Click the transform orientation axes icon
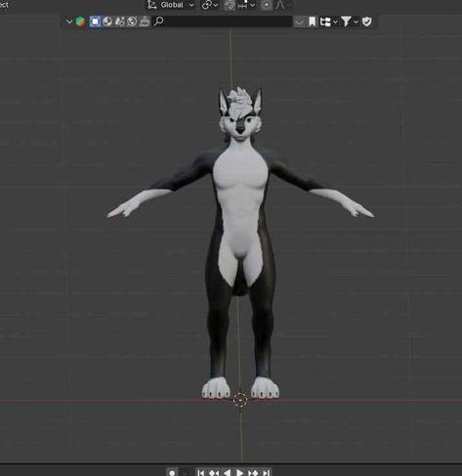This screenshot has height=476, width=462. [x=151, y=5]
